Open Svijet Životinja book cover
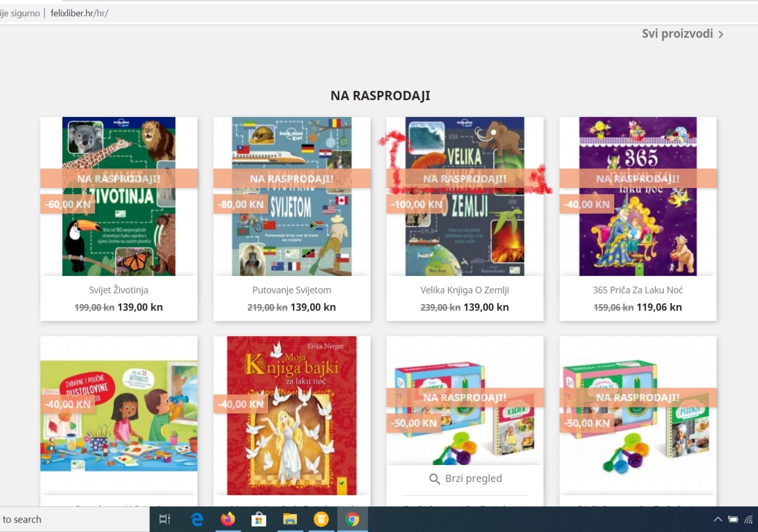Viewport: 758px width, 532px height. click(x=119, y=196)
